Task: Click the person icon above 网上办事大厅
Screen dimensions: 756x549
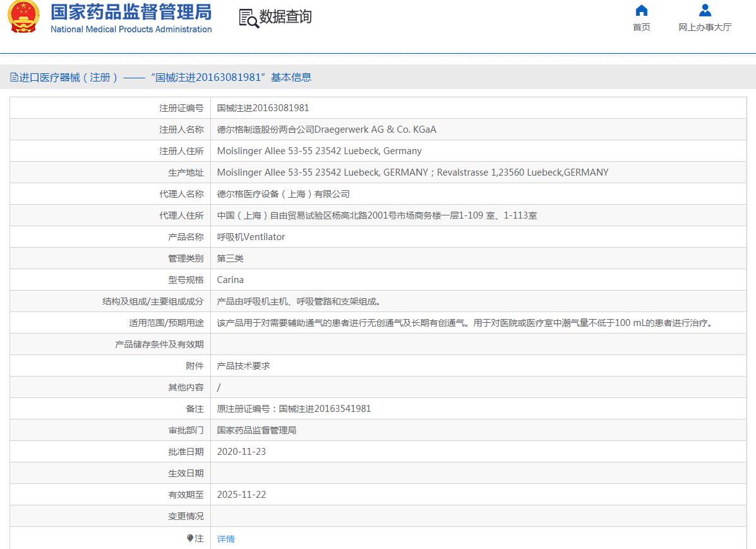Action: (705, 10)
